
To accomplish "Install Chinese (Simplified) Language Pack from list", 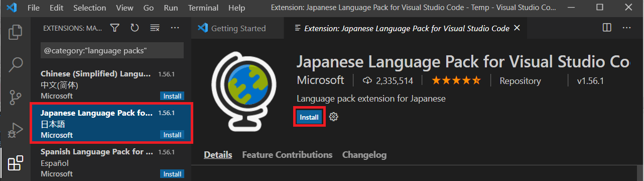I will click(172, 96).
